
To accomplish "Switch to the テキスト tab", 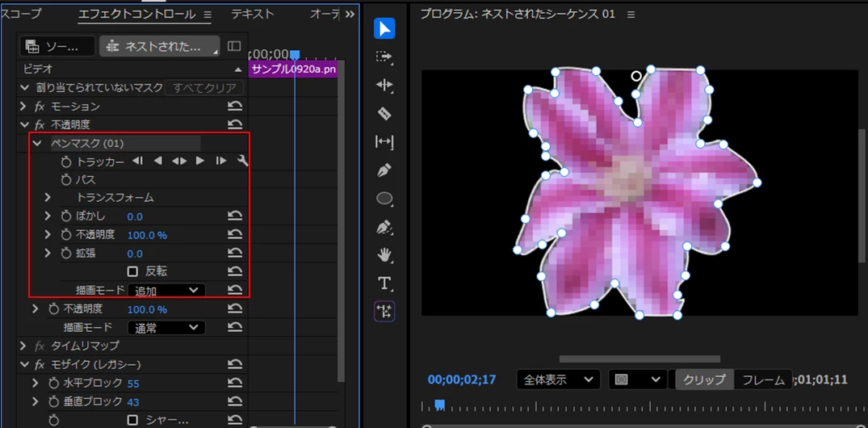I will (x=253, y=14).
